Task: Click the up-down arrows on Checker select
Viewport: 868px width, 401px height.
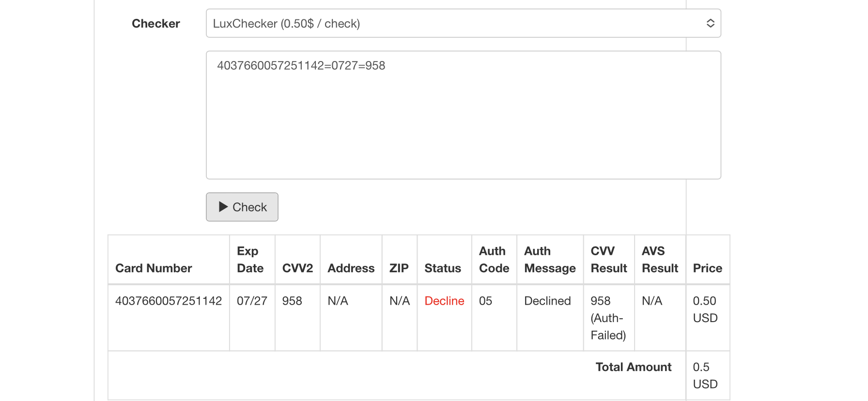Action: tap(710, 23)
